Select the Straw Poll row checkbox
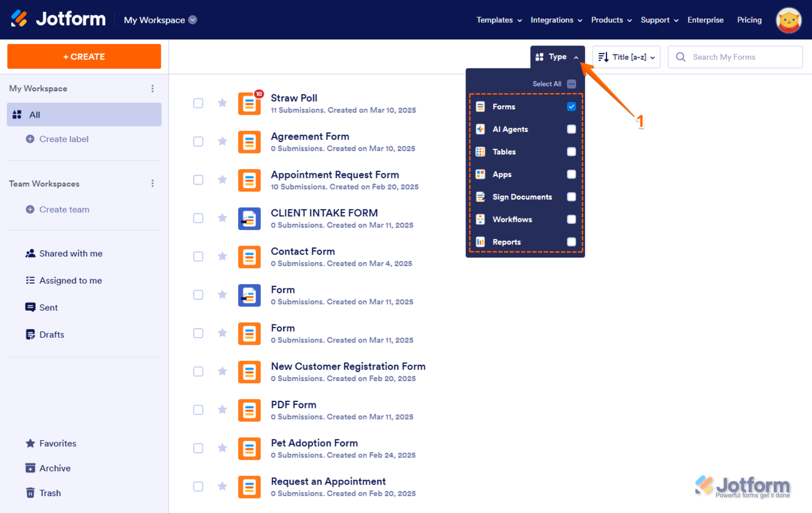The height and width of the screenshot is (513, 812). pos(198,103)
